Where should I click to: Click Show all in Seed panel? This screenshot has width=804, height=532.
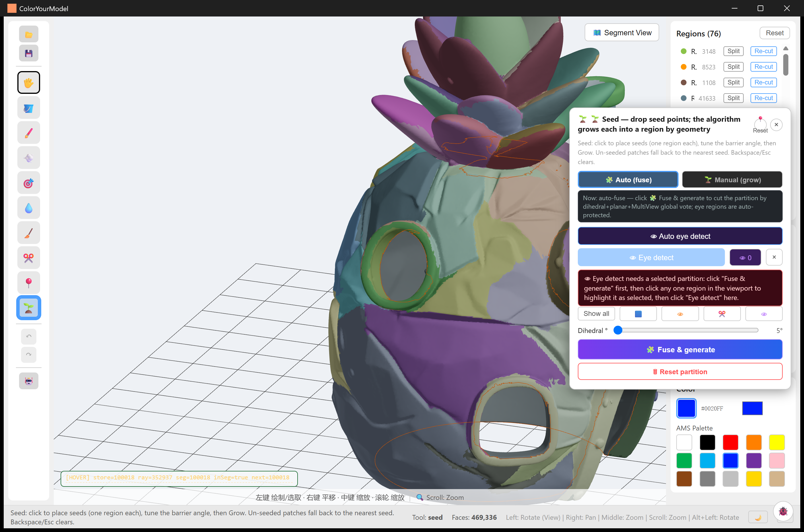click(x=596, y=314)
